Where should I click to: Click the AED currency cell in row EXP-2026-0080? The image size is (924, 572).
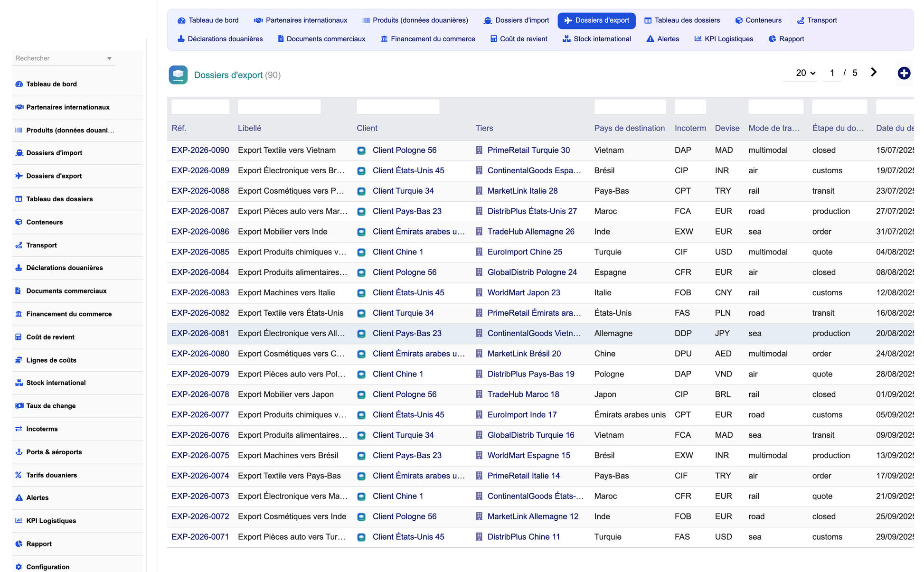723,354
